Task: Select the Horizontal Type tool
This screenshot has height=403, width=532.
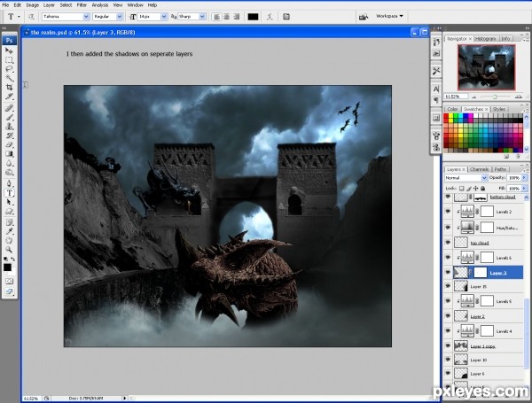Action: point(9,193)
